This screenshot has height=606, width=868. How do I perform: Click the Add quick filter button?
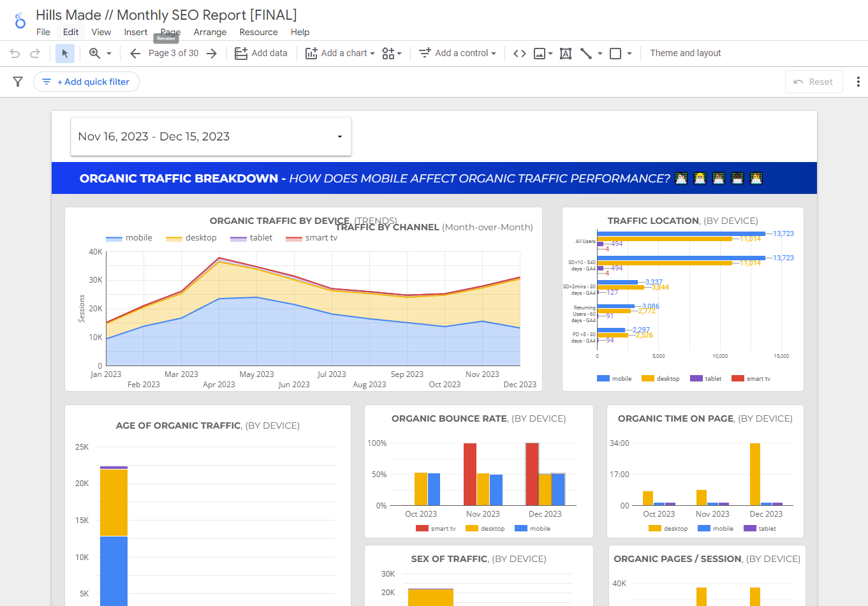[87, 82]
